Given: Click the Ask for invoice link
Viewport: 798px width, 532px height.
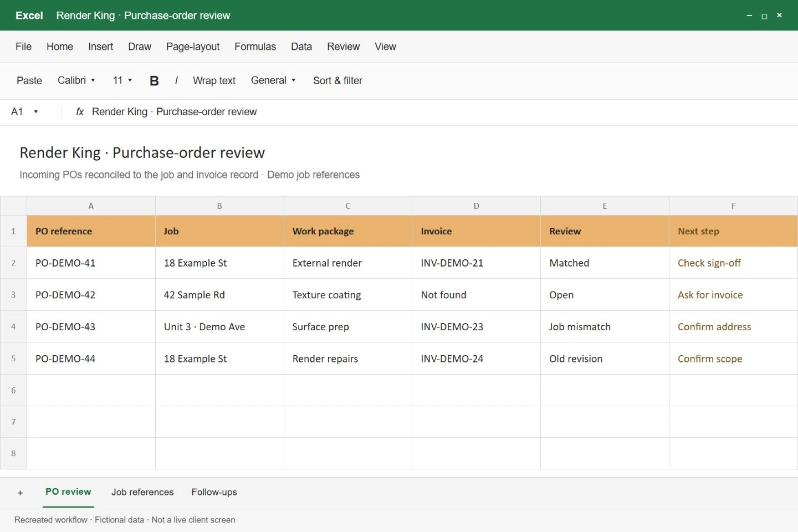Looking at the screenshot, I should tap(710, 295).
